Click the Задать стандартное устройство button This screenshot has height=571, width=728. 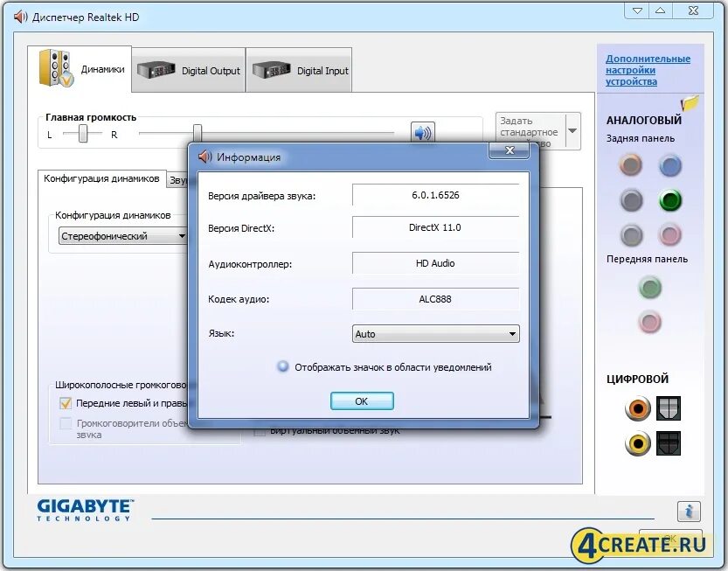click(530, 131)
